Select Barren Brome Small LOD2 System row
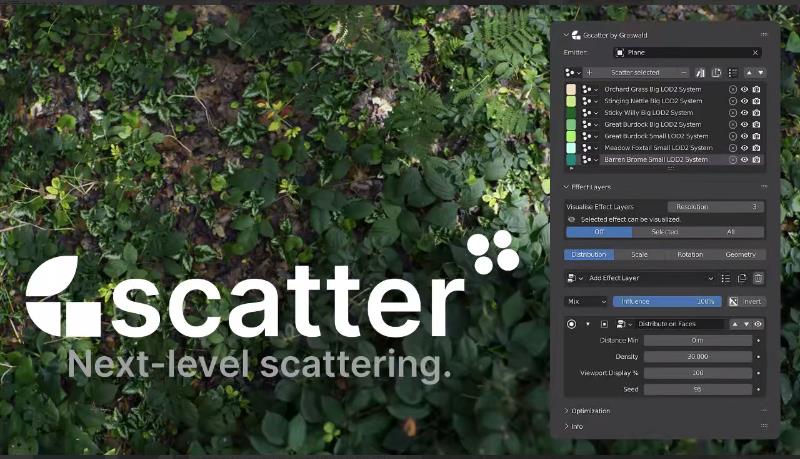Screen dimensions: 800x459 656,160
